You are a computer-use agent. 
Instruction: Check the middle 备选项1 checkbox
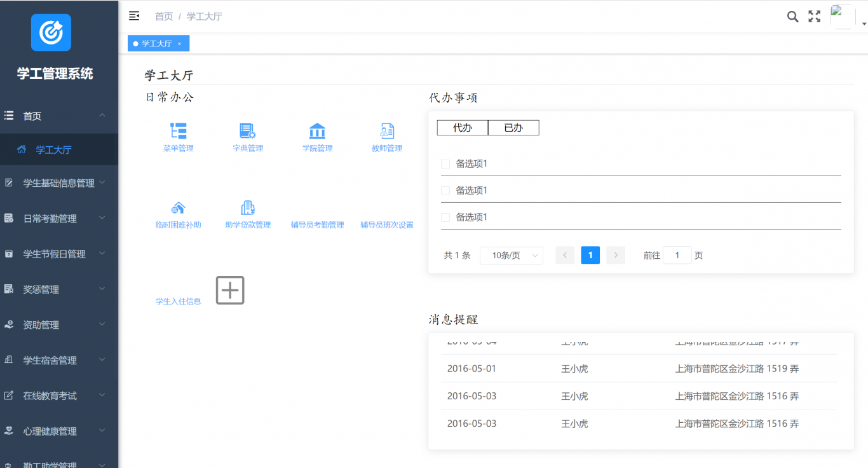(x=445, y=191)
